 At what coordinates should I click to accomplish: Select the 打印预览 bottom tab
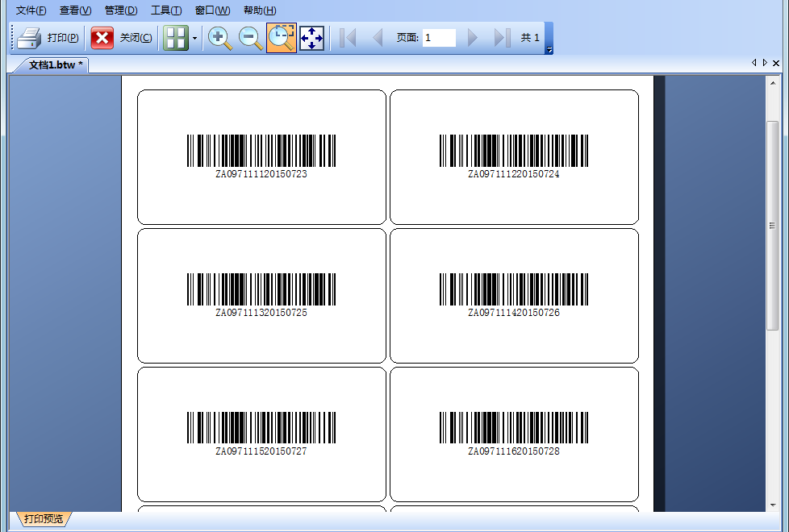44,518
